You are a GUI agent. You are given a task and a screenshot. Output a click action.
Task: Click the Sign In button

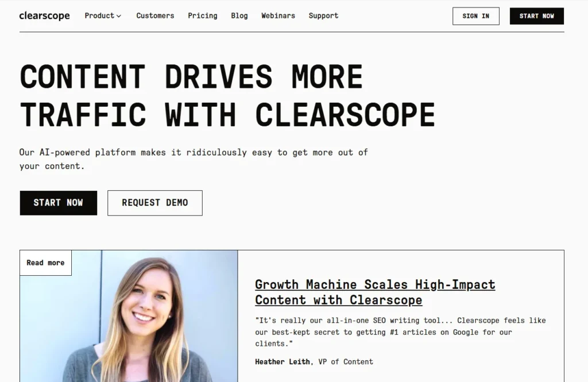point(475,16)
